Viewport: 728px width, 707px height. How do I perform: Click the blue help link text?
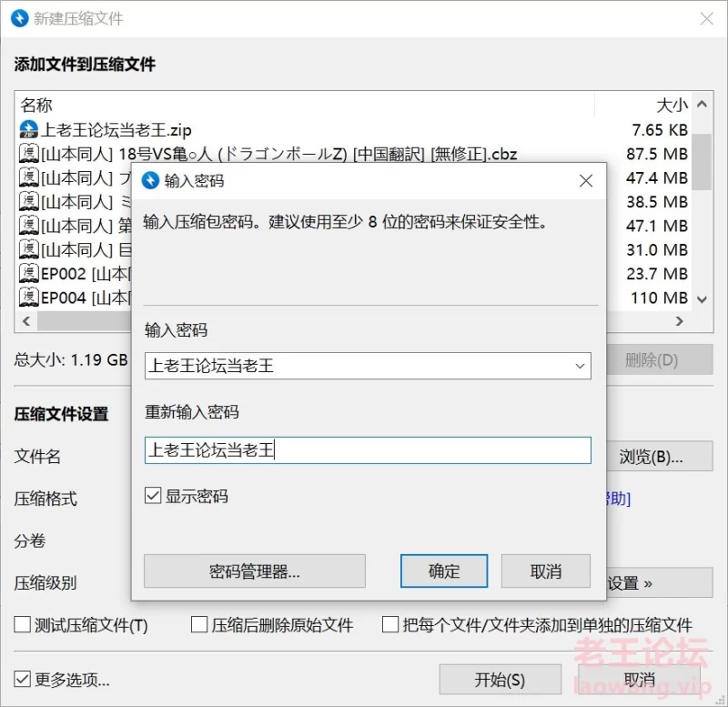click(619, 499)
